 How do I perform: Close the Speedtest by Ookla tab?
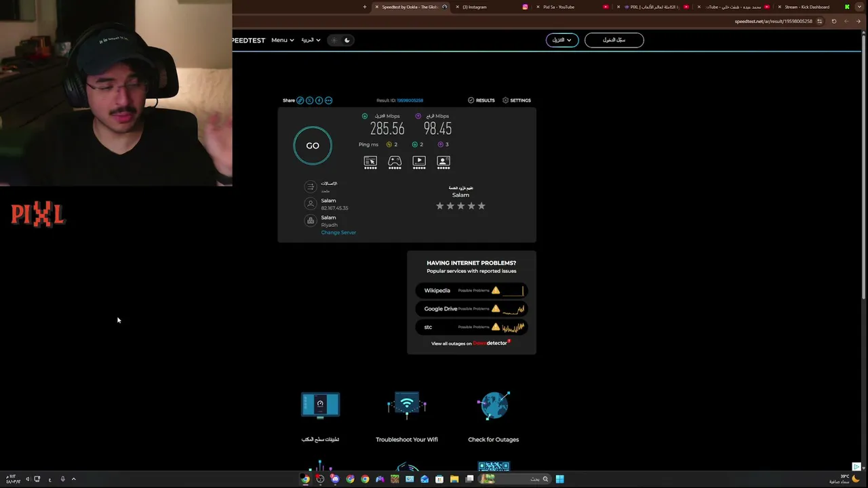coord(377,7)
